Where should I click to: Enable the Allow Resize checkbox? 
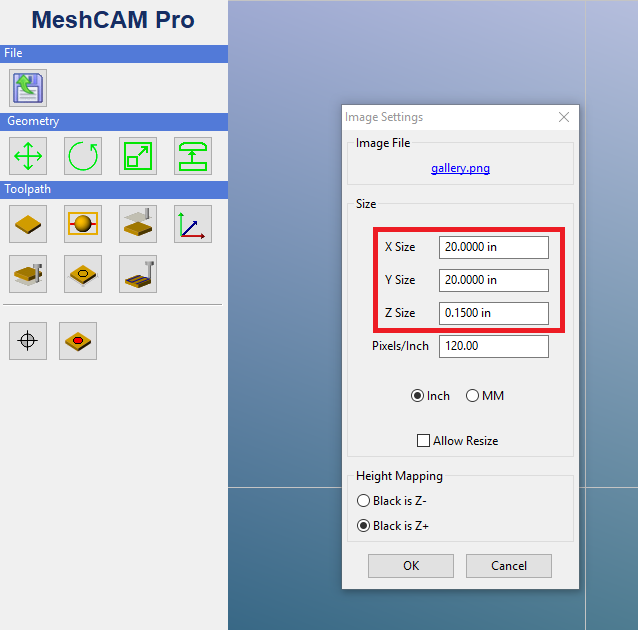pos(457,440)
